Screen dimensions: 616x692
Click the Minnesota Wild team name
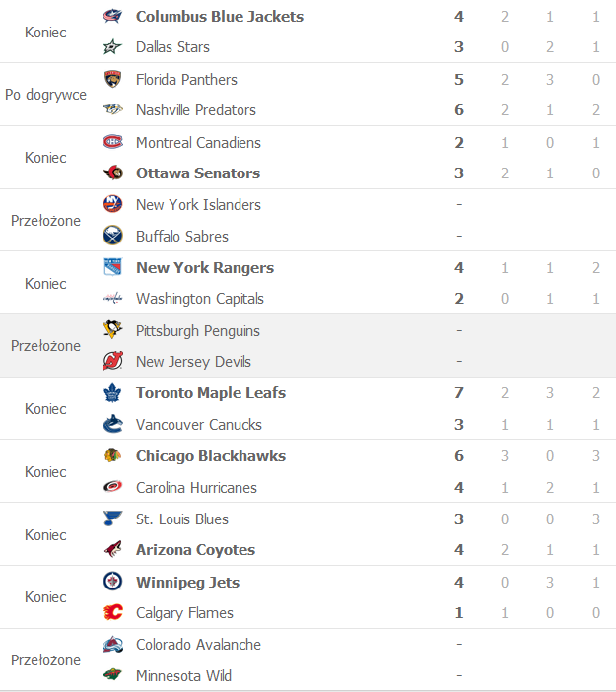click(183, 676)
